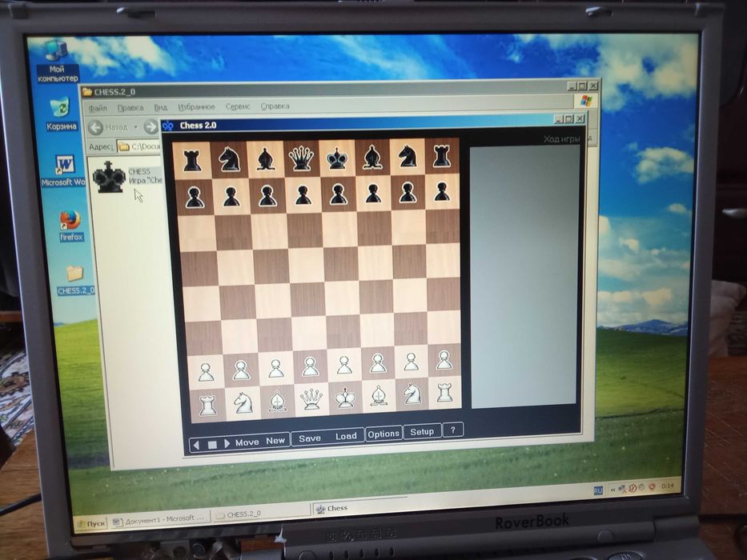Select white rook in bottom-left corner
The width and height of the screenshot is (747, 560).
click(207, 405)
